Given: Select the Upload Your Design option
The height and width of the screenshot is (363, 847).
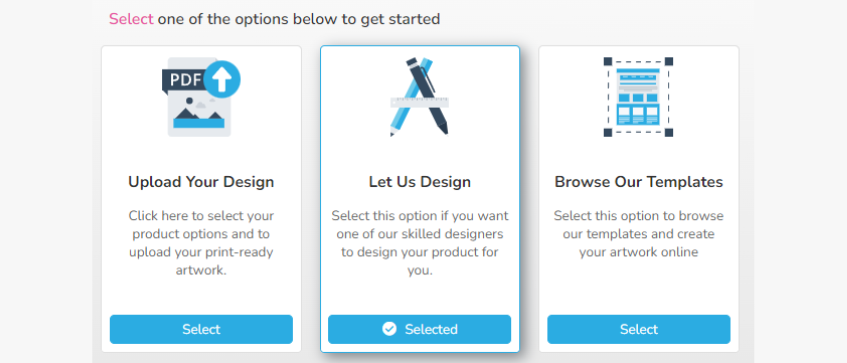Looking at the screenshot, I should pyautogui.click(x=201, y=330).
